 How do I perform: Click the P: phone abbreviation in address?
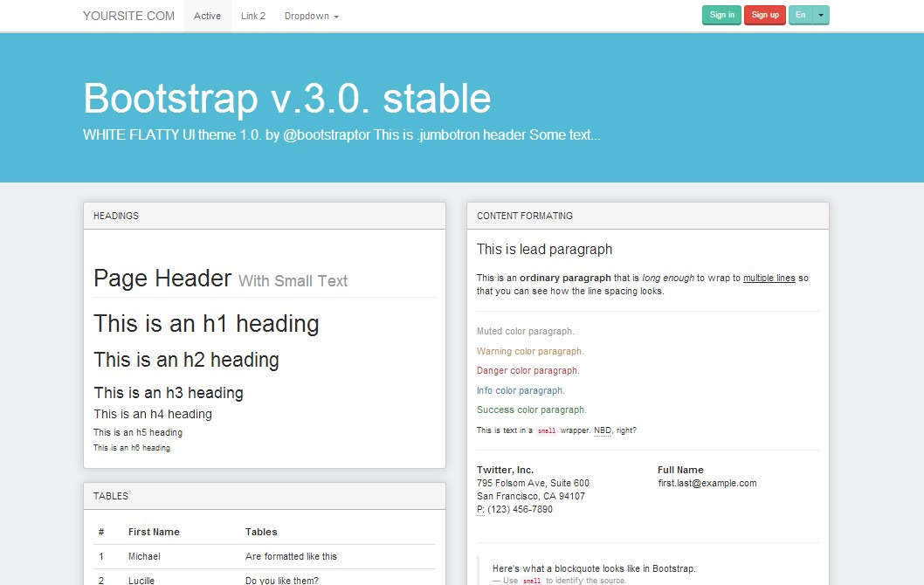(x=480, y=509)
